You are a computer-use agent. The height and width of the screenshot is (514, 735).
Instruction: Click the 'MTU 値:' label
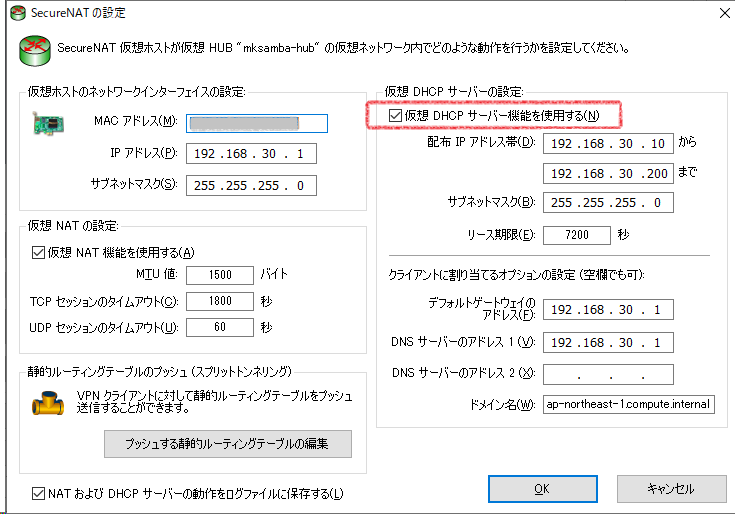(x=157, y=274)
